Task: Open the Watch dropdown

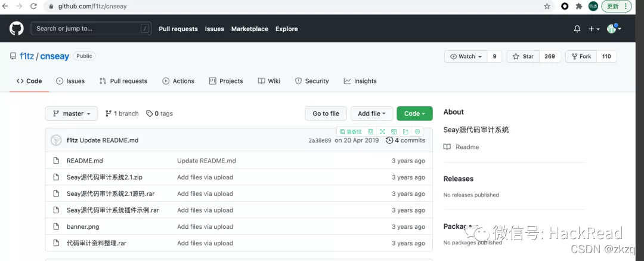Action: (466, 56)
